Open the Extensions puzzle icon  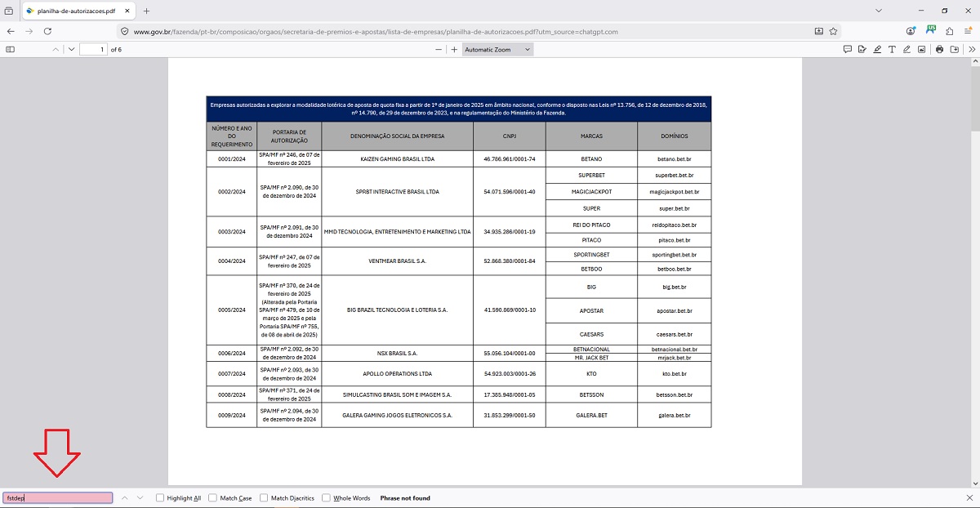click(950, 31)
